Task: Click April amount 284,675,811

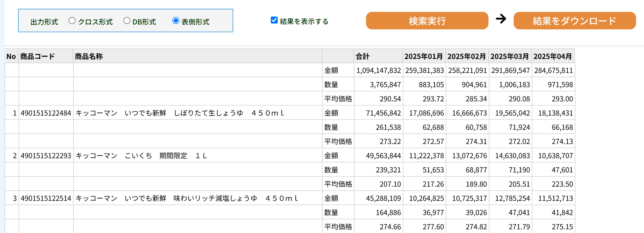Action: tap(553, 70)
